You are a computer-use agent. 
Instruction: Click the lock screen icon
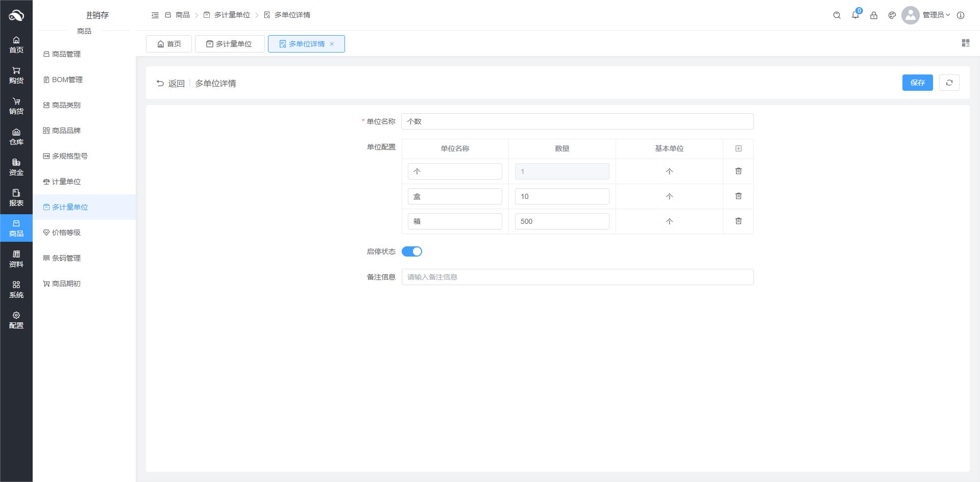coord(873,15)
